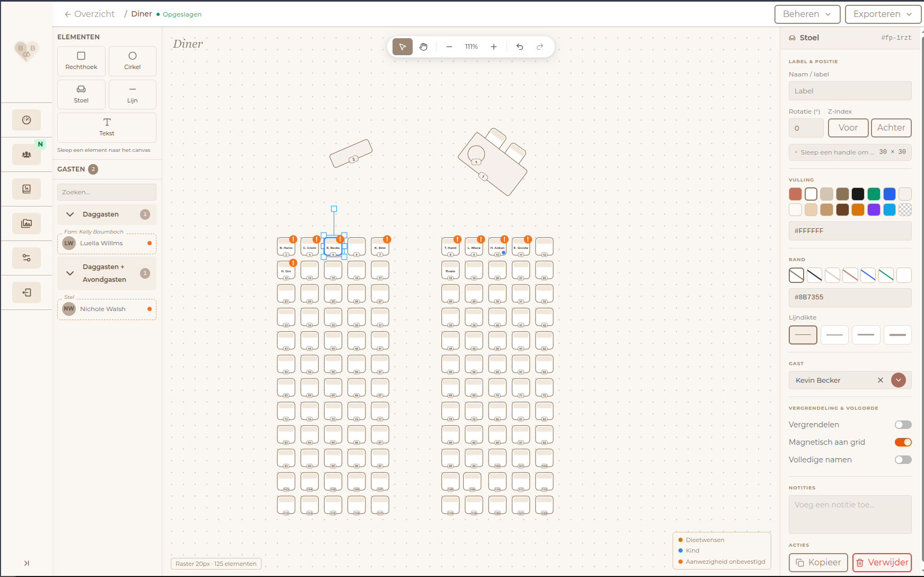924x577 pixels.
Task: Activate the hand pan tool
Action: tap(423, 47)
